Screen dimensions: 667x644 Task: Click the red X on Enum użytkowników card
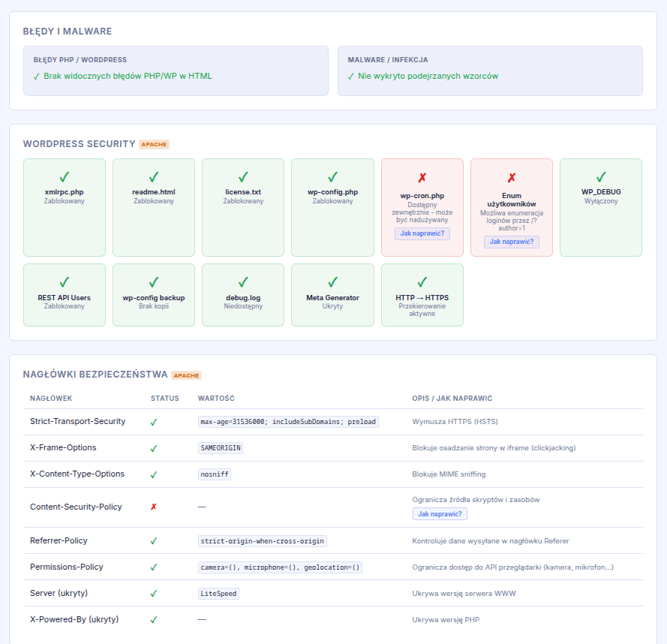click(511, 177)
